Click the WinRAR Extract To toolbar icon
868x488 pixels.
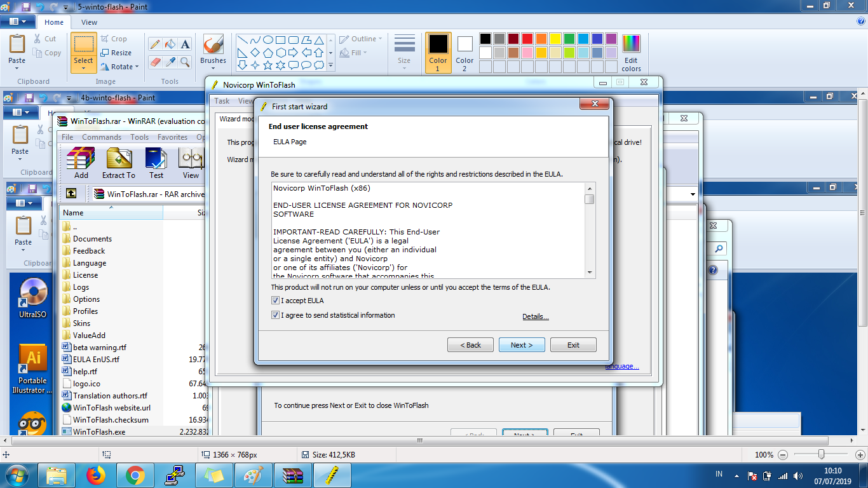119,163
